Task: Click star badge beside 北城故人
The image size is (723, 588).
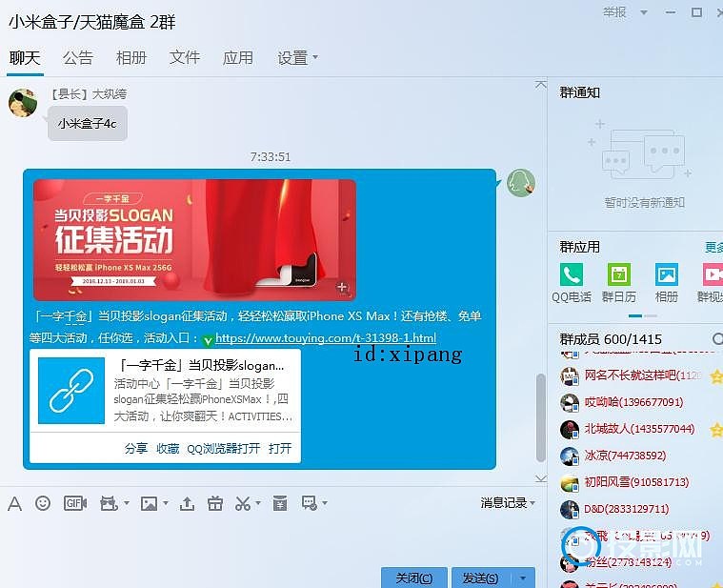Action: point(716,430)
